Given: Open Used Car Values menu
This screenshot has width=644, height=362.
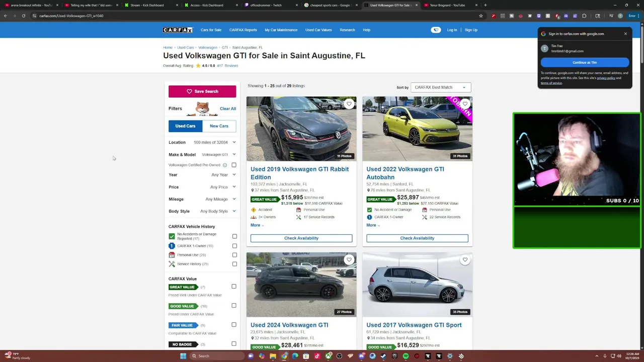Looking at the screenshot, I should (x=318, y=30).
